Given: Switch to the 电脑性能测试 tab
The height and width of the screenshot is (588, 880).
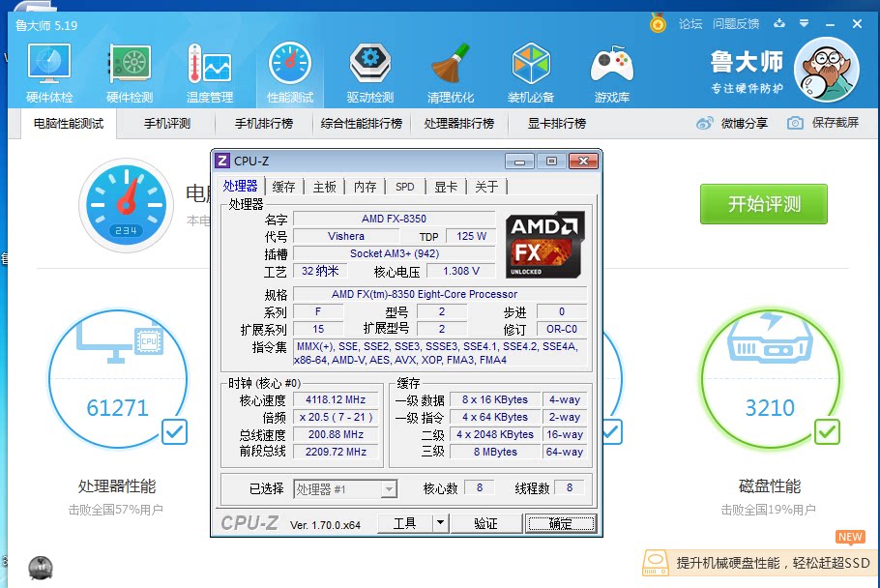Looking at the screenshot, I should tap(69, 124).
